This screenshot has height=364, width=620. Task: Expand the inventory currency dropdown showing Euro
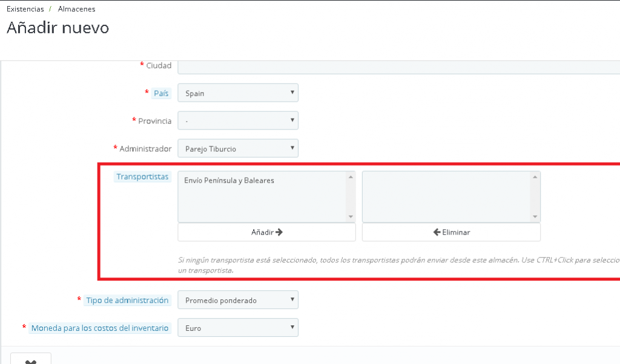[x=237, y=328]
